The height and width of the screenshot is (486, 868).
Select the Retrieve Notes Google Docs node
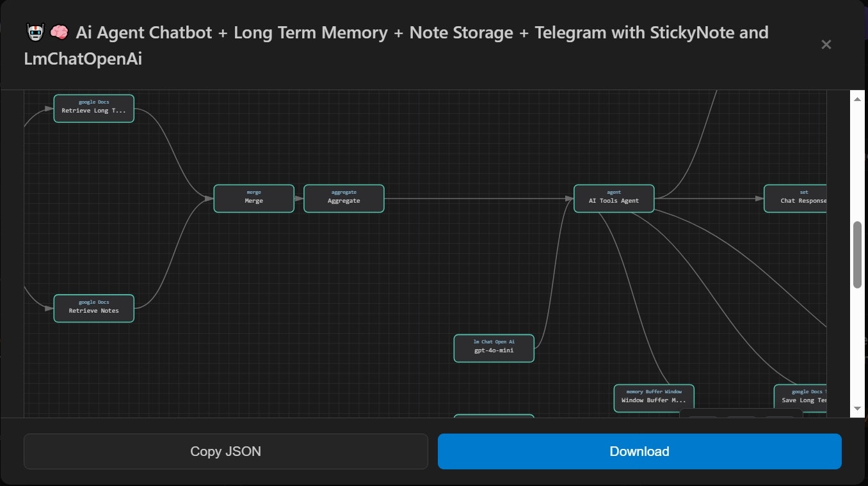(93, 308)
